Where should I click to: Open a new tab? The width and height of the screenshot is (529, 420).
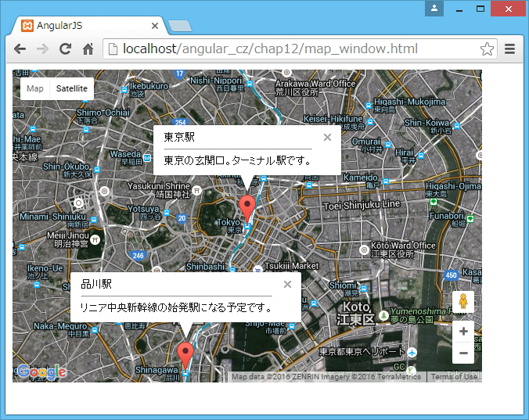click(x=180, y=27)
